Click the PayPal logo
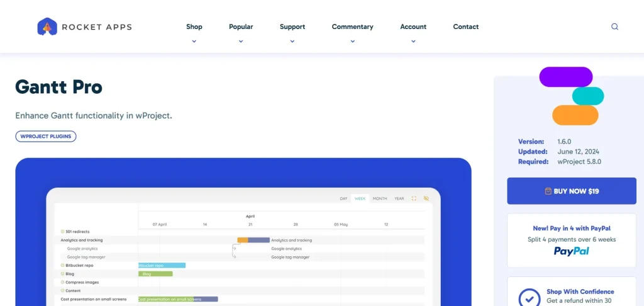644x306 pixels. pyautogui.click(x=571, y=251)
